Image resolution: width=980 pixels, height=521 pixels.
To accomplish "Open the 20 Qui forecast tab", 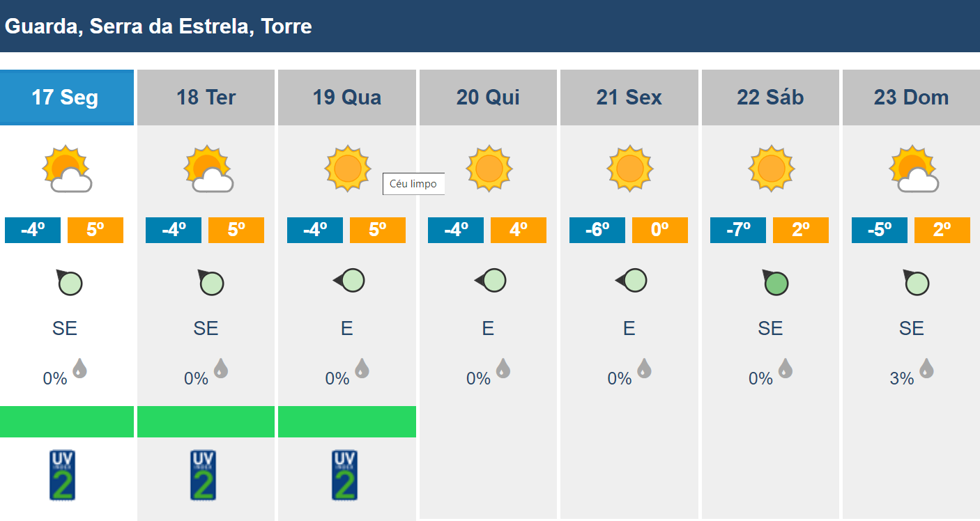I will pyautogui.click(x=488, y=98).
